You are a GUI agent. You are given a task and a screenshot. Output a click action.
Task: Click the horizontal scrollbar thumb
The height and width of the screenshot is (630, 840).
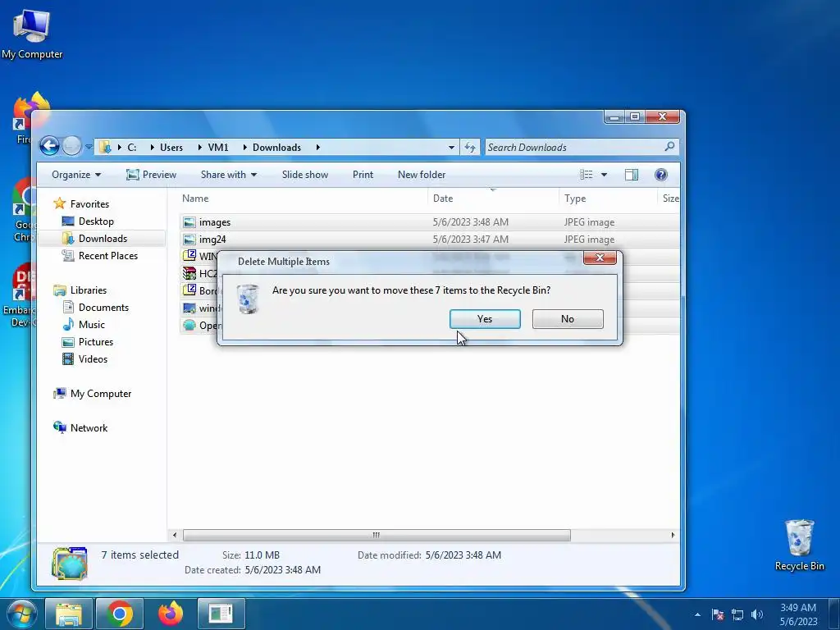coord(377,535)
